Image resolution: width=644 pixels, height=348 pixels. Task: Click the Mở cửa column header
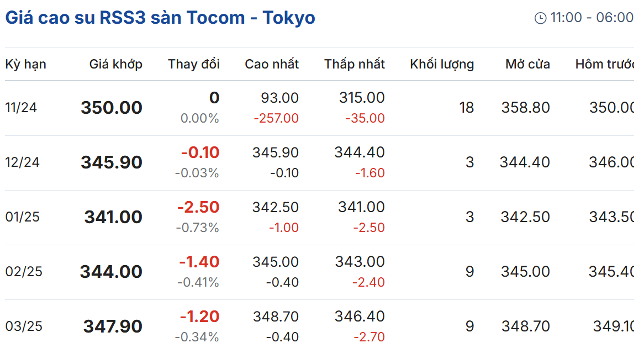coord(527,64)
